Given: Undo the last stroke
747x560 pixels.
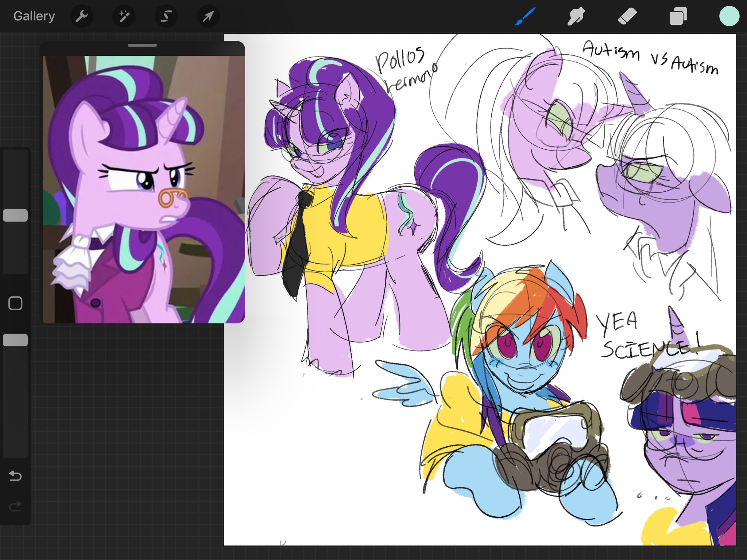Looking at the screenshot, I should point(15,476).
